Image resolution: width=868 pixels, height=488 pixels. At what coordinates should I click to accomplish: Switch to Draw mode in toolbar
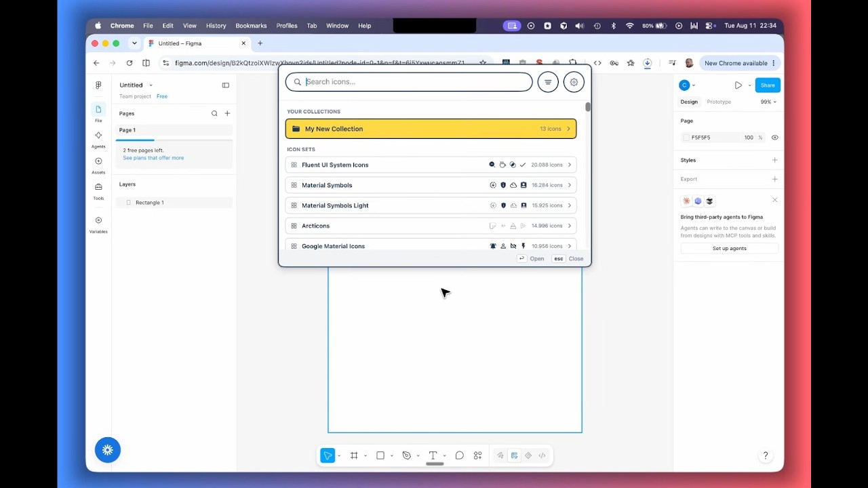(x=500, y=455)
